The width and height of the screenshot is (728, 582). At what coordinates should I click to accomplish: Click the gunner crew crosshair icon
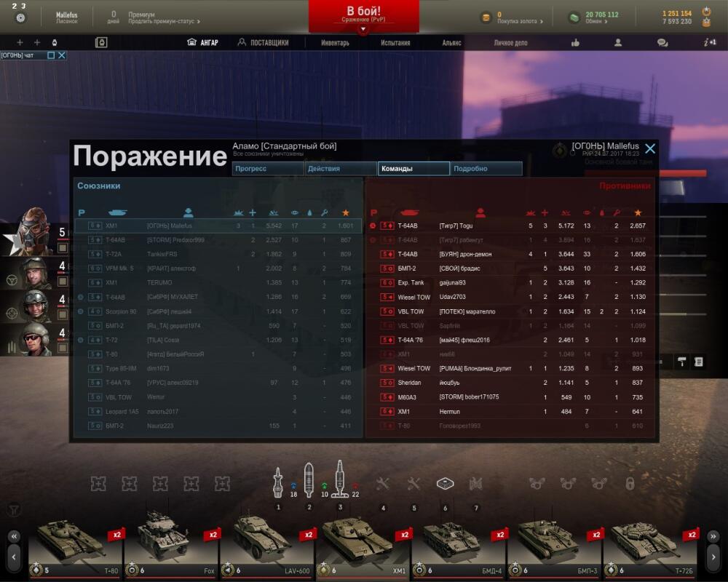[12, 314]
